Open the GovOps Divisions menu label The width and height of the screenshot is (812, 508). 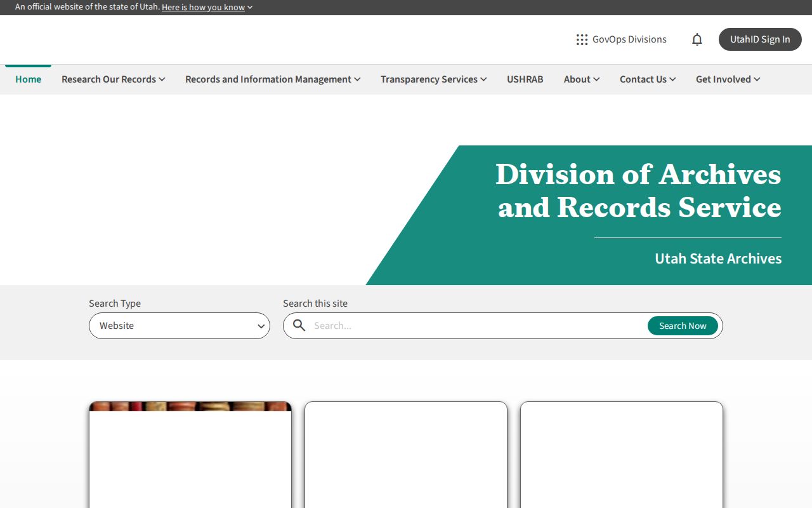point(629,39)
